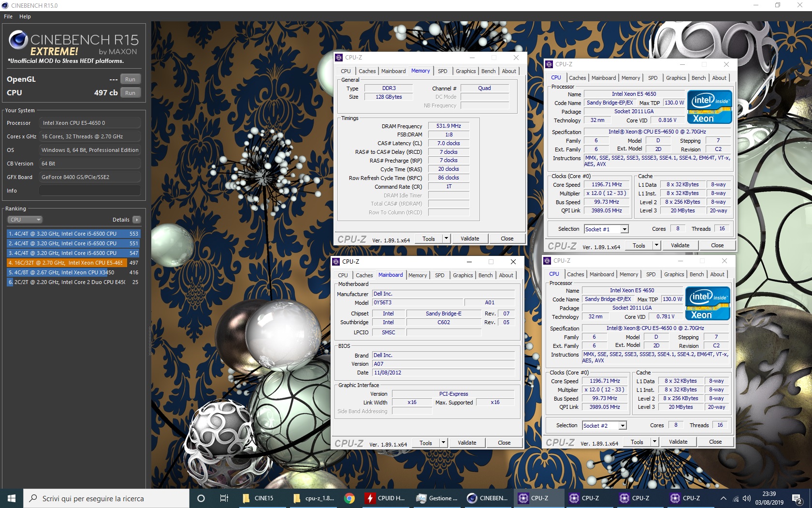The image size is (812, 508).
Task: Click the volume speaker tray icon
Action: (747, 498)
